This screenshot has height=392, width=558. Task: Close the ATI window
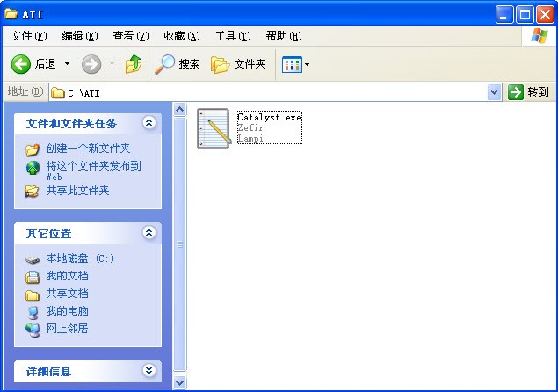[545, 15]
